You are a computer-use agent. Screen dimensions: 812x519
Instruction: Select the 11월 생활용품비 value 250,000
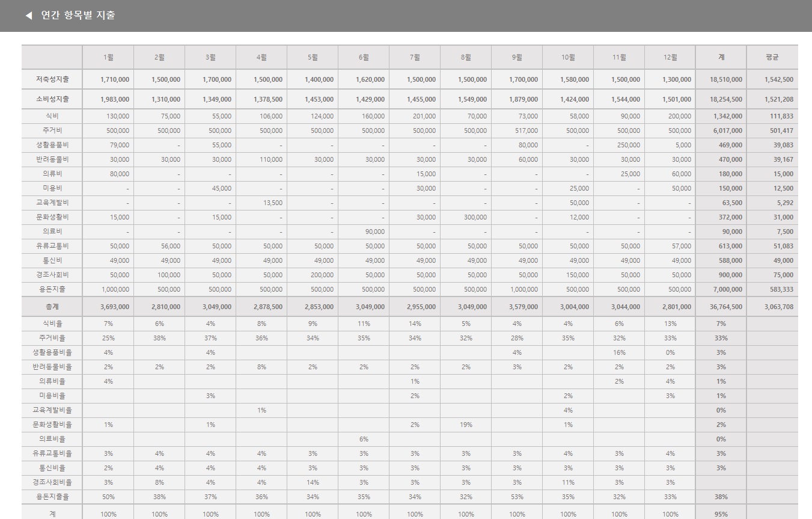pyautogui.click(x=628, y=145)
